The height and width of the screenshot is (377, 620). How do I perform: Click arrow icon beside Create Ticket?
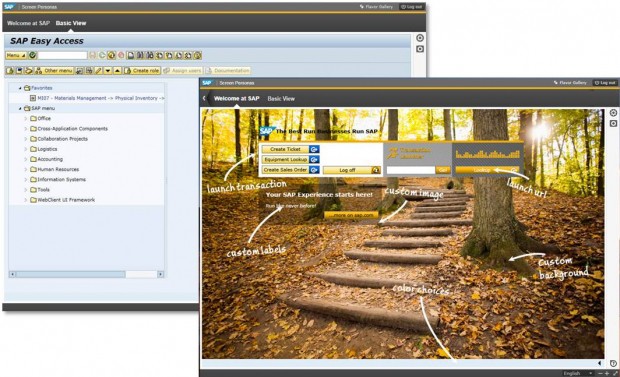pyautogui.click(x=314, y=149)
